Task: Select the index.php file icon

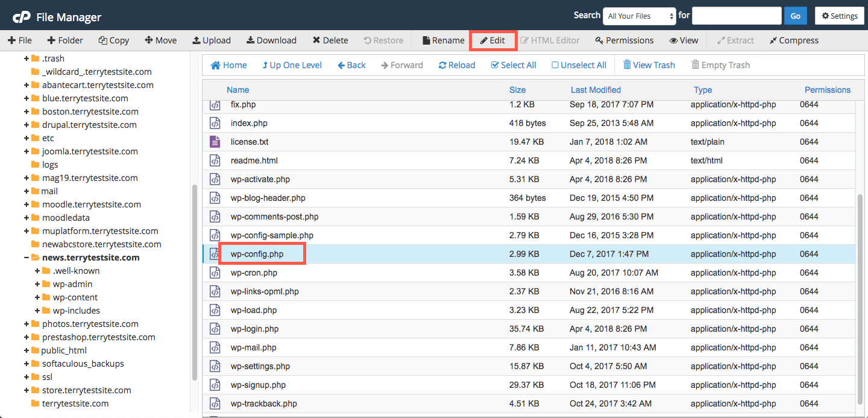Action: click(x=215, y=123)
